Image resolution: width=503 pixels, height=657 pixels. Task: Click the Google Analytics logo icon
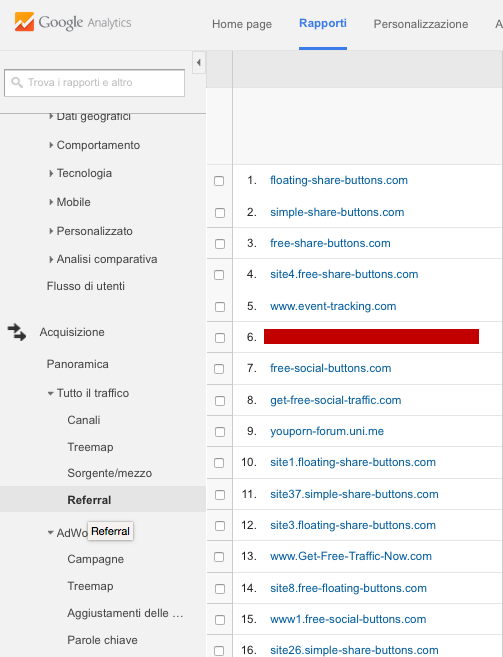(x=24, y=22)
